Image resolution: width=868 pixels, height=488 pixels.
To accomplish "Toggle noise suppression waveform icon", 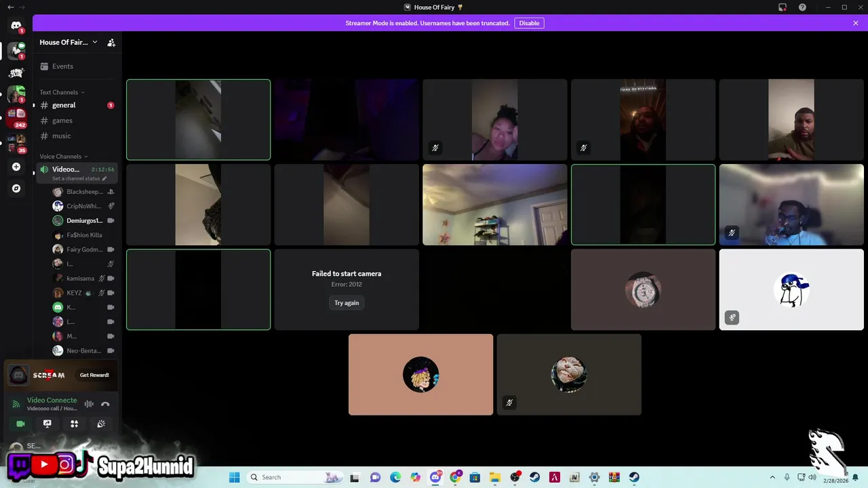I will click(x=89, y=404).
